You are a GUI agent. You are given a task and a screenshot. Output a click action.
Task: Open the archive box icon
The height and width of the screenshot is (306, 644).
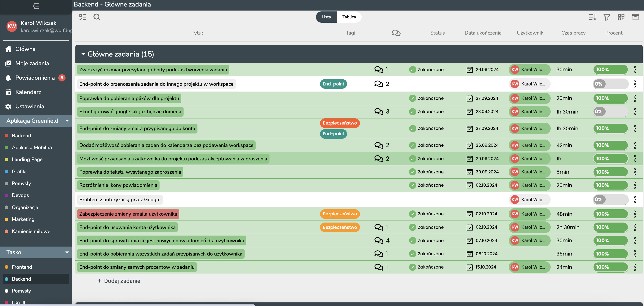635,17
